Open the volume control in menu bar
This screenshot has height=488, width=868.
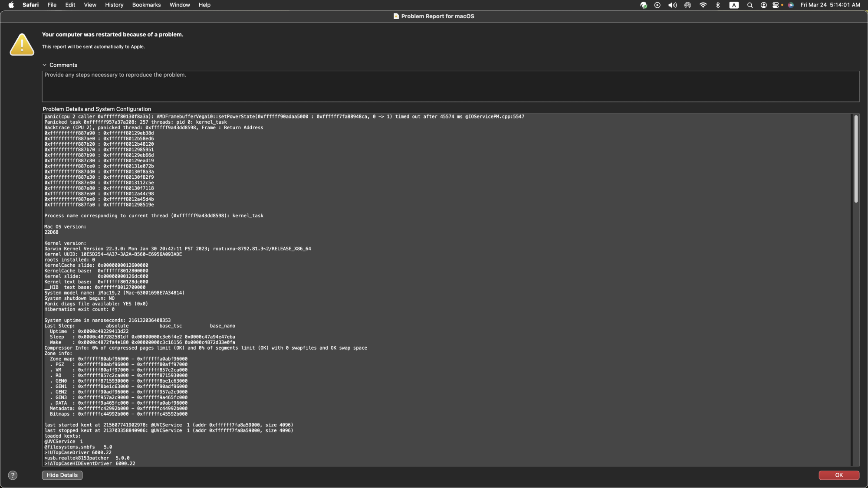[x=672, y=5]
